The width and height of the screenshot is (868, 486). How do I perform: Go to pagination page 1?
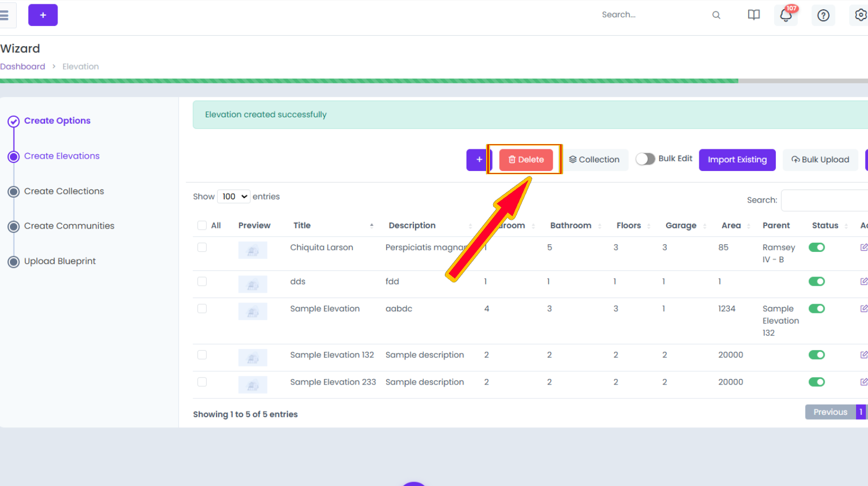point(861,412)
